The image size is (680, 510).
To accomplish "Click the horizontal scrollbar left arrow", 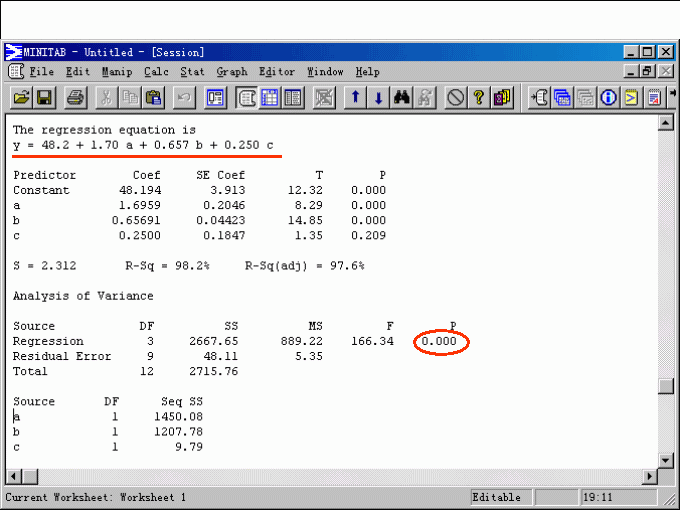I will pyautogui.click(x=14, y=477).
